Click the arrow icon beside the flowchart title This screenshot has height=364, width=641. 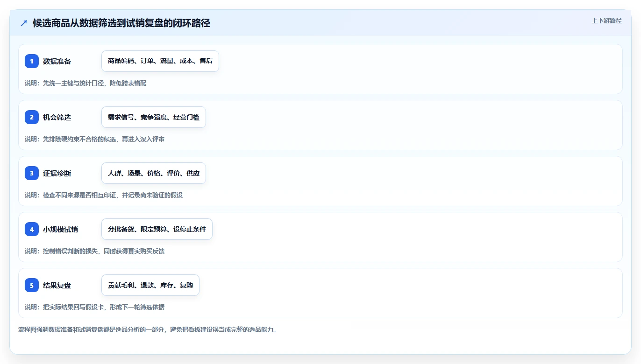[23, 23]
